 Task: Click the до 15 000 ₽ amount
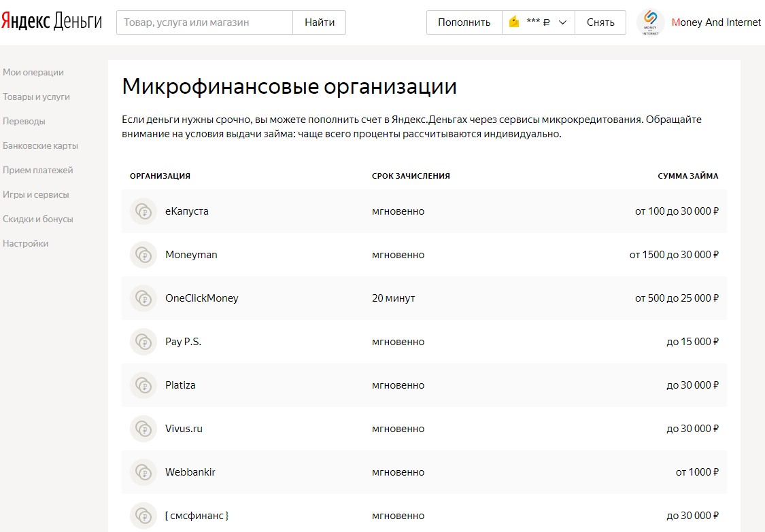(x=692, y=342)
